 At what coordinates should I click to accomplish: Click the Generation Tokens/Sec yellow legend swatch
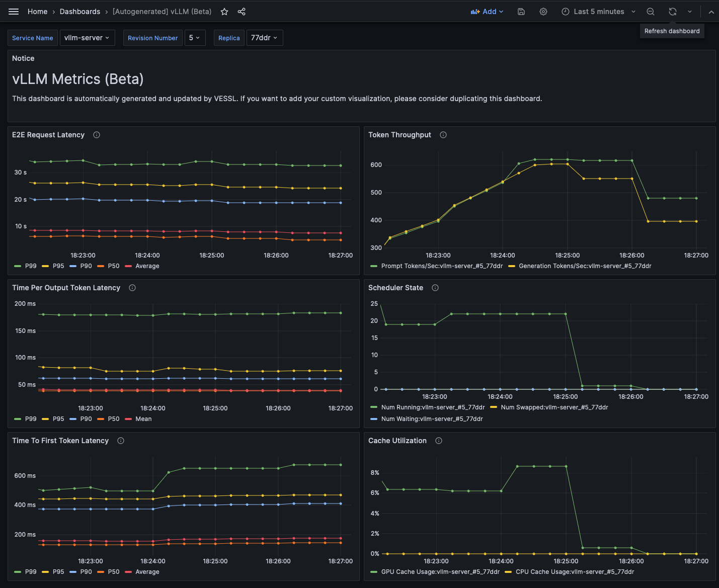512,266
